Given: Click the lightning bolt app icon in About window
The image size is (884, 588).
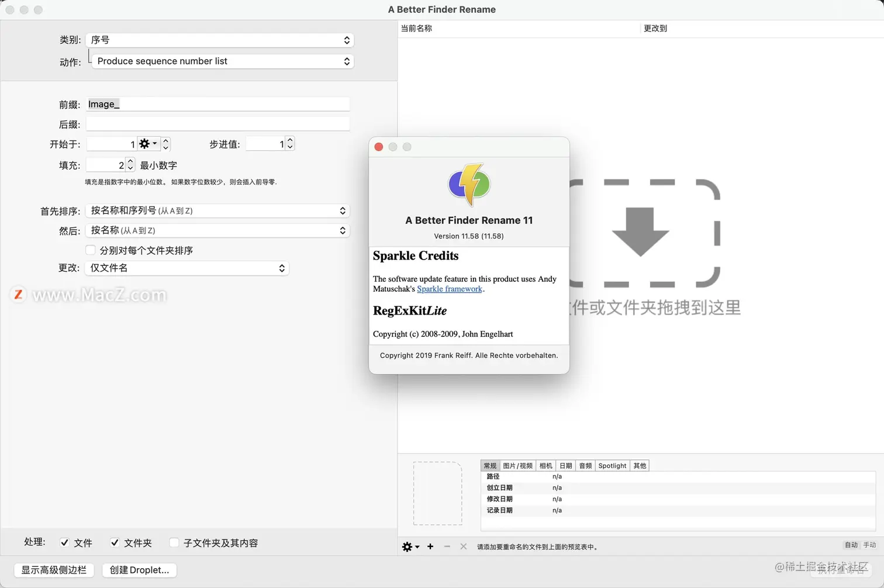Looking at the screenshot, I should [x=469, y=185].
